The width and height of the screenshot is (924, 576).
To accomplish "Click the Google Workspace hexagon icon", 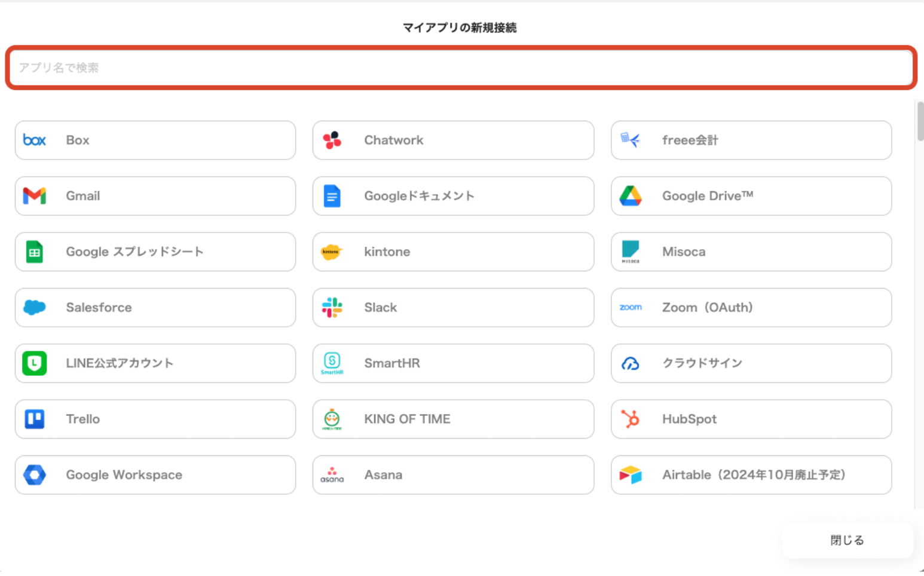I will click(34, 475).
